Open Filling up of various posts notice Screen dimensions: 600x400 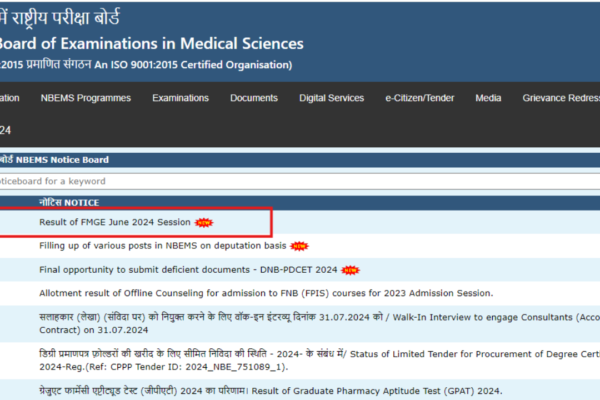click(163, 246)
